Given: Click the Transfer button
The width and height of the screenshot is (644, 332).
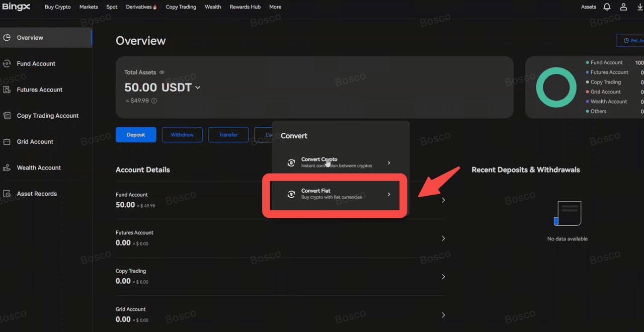Looking at the screenshot, I should tap(228, 135).
